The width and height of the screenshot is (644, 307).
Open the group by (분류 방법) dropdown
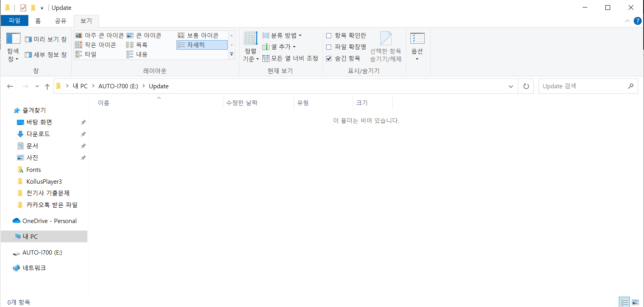coord(282,35)
